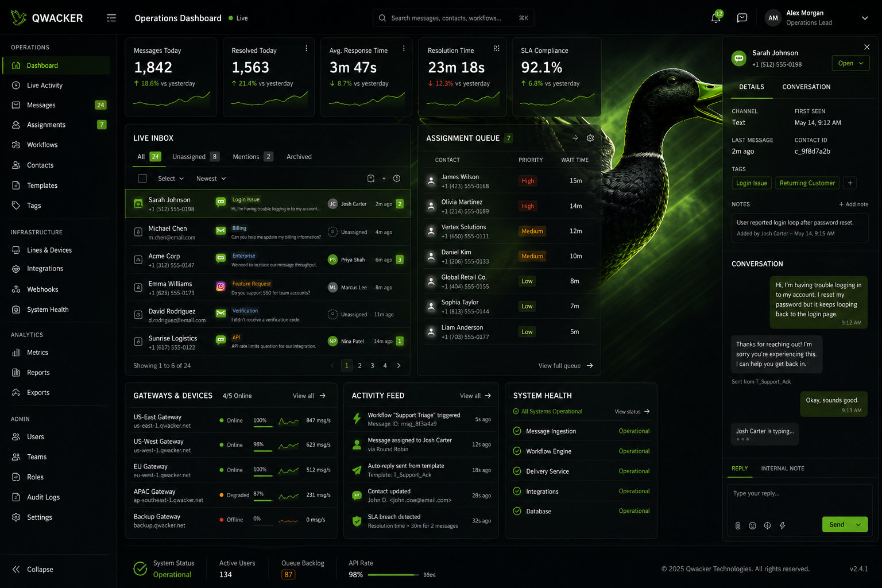Toggle the hamburger sidebar menu icon
Image resolution: width=882 pixels, height=588 pixels.
point(111,18)
